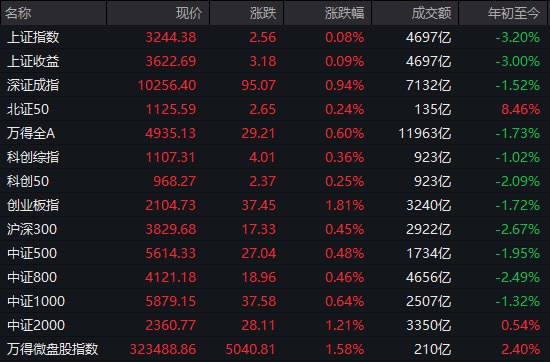Open the 万得微盘股指数 row
Viewport: 550px width, 362px height.
click(x=275, y=349)
